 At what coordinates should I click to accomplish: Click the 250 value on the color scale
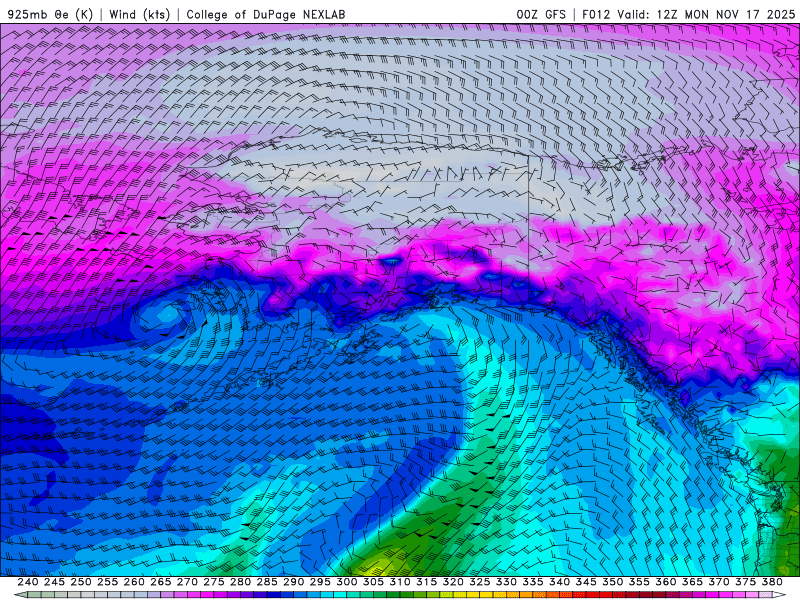[x=81, y=582]
